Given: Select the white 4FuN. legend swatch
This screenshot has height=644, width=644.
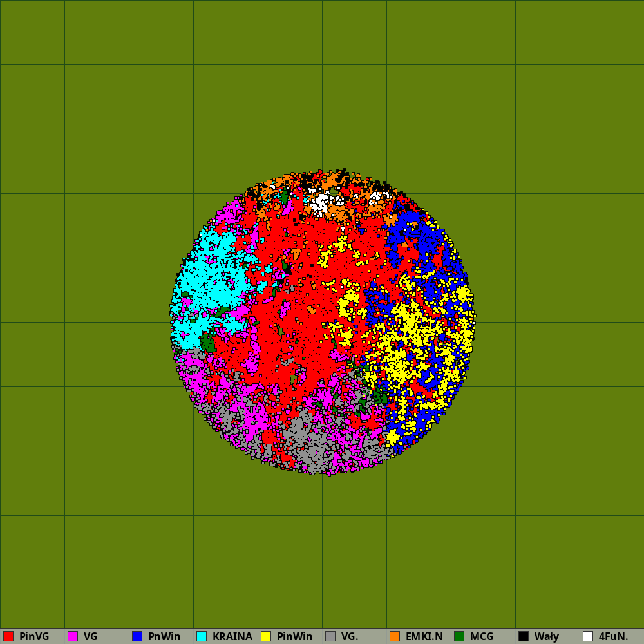Looking at the screenshot, I should pos(588,636).
